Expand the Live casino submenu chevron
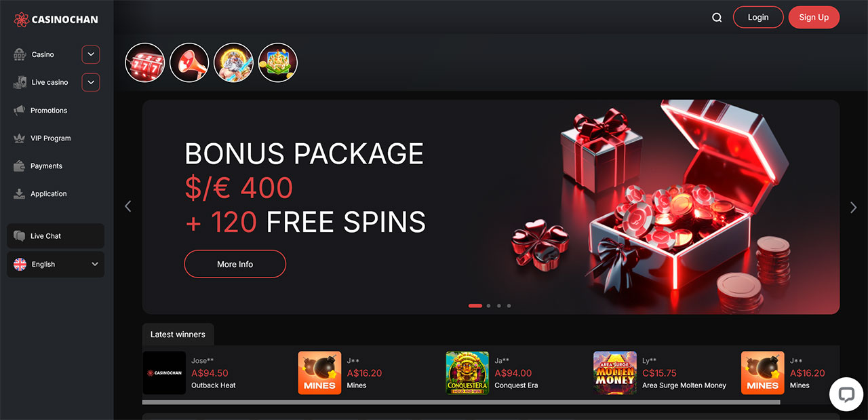The image size is (868, 420). 91,82
